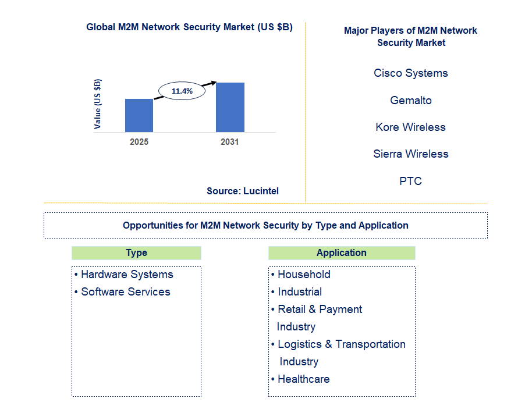Image resolution: width=525 pixels, height=420 pixels.
Task: Select the 'Healthcare' bullet
Action: pyautogui.click(x=300, y=379)
